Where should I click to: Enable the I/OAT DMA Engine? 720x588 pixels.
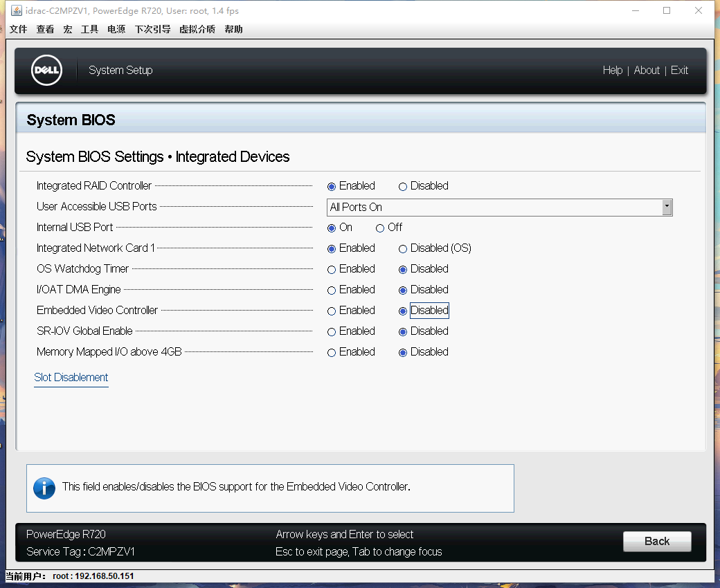(332, 291)
